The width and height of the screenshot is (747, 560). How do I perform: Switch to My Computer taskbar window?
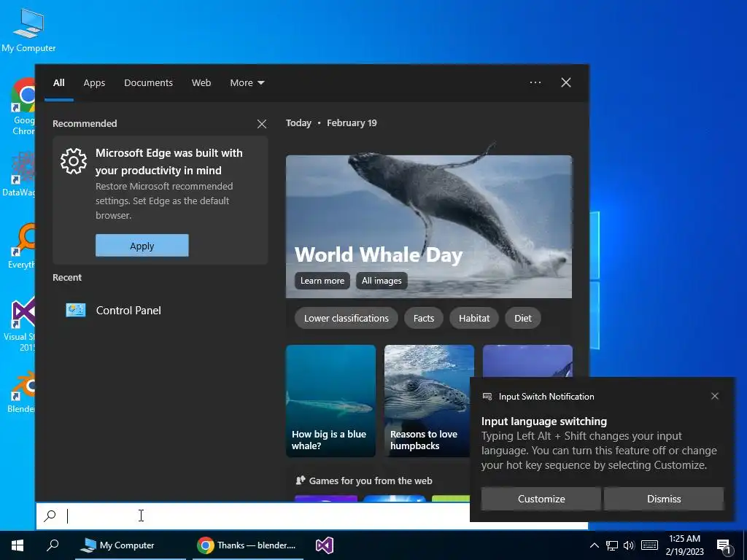(131, 545)
